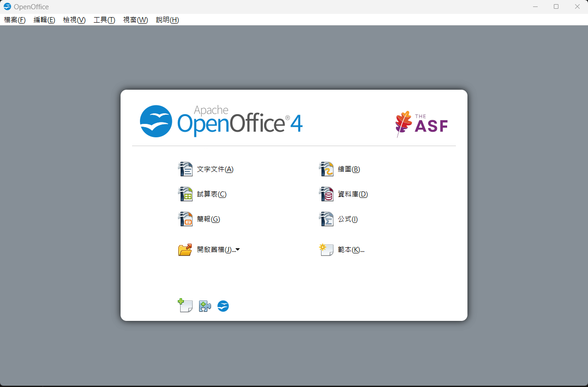This screenshot has width=588, height=387.
Task: Expand the 開啟舊檔 recent files dropdown arrow
Action: tap(237, 250)
